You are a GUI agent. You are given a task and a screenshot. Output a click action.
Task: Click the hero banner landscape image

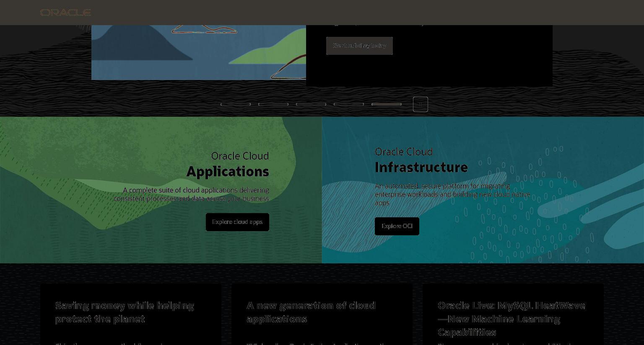(199, 52)
